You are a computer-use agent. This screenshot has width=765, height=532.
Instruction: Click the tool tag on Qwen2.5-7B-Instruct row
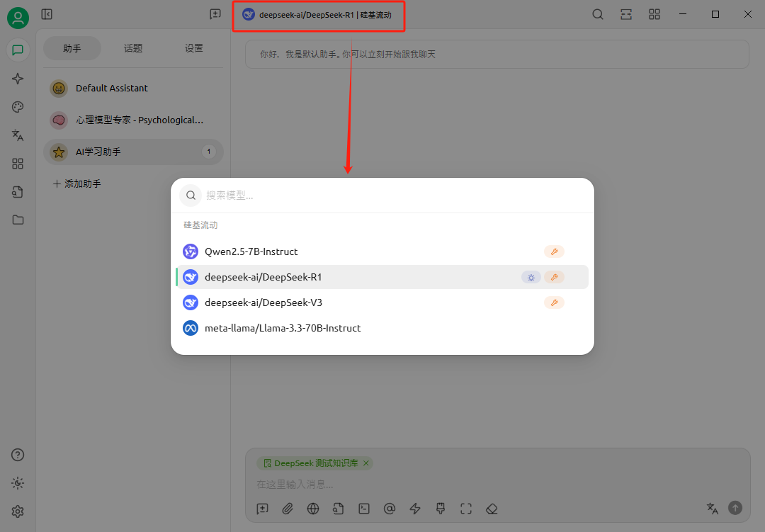pos(554,251)
